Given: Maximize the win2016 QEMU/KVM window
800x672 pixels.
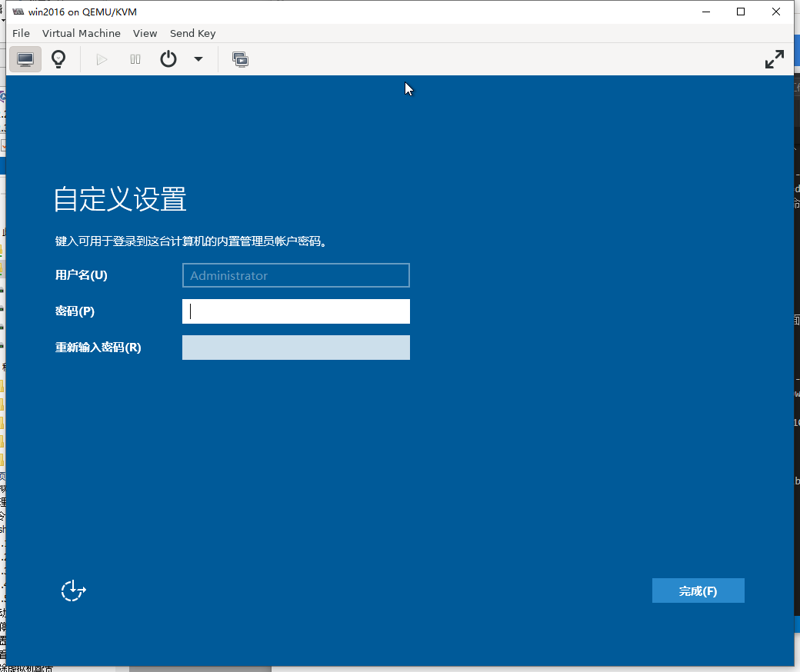Looking at the screenshot, I should 741,12.
